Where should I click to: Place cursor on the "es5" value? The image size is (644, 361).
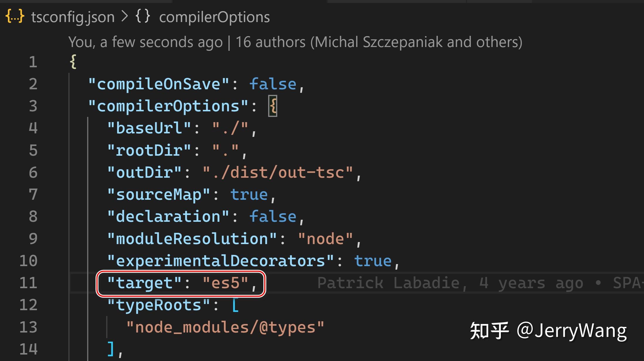[x=226, y=283]
